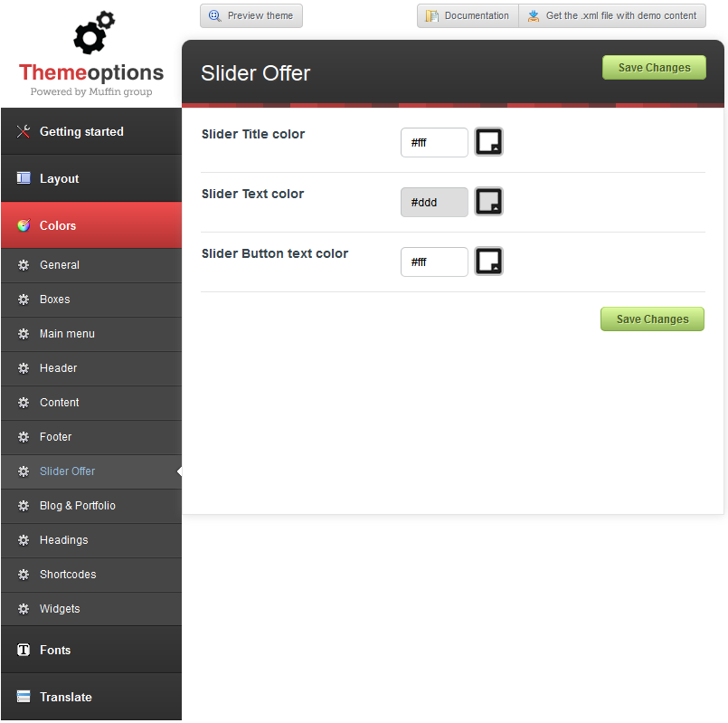Screen dimensions: 728x723
Task: Click the Fonts section icon
Action: tap(24, 650)
